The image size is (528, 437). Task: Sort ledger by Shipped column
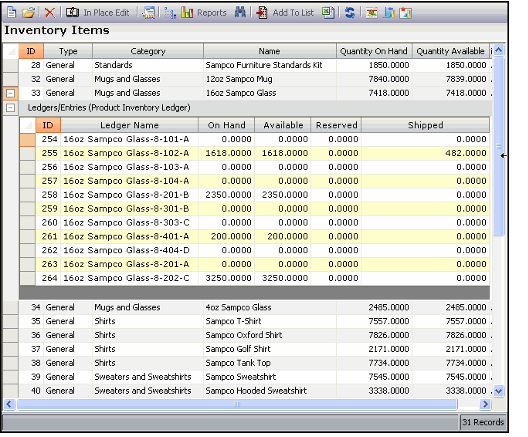coord(426,125)
